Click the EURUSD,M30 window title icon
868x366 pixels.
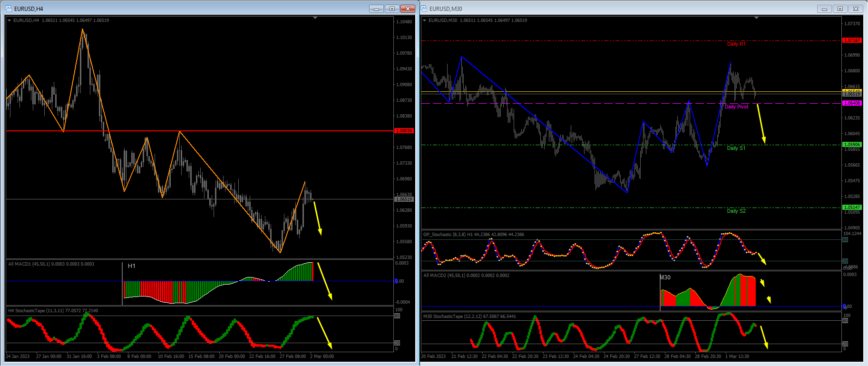click(x=424, y=9)
